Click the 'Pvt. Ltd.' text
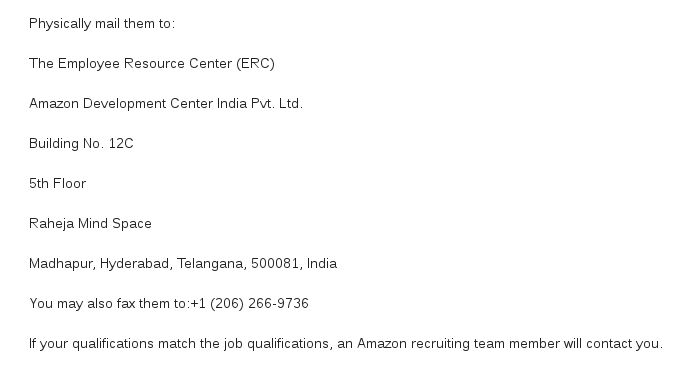Image resolution: width=685 pixels, height=365 pixels. [x=277, y=104]
